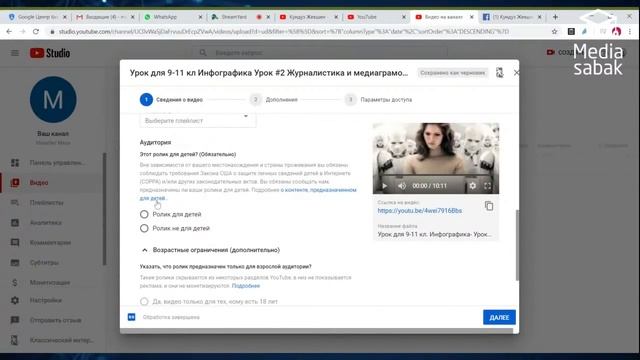640x360 pixels.
Task: Copy the video link with the copy icon
Action: click(x=489, y=206)
